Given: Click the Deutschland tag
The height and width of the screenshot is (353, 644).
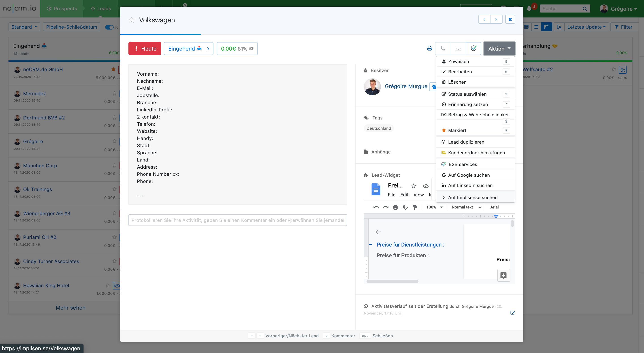Looking at the screenshot, I should [378, 128].
